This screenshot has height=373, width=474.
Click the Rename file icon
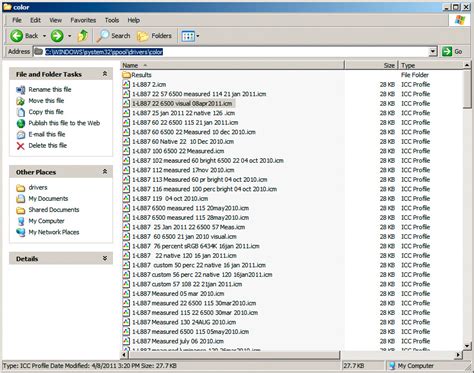21,90
